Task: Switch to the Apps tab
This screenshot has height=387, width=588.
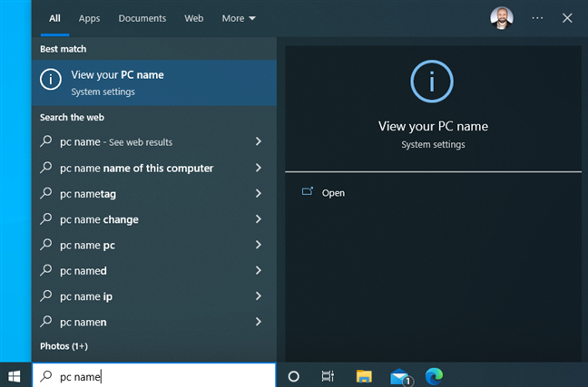Action: (89, 18)
